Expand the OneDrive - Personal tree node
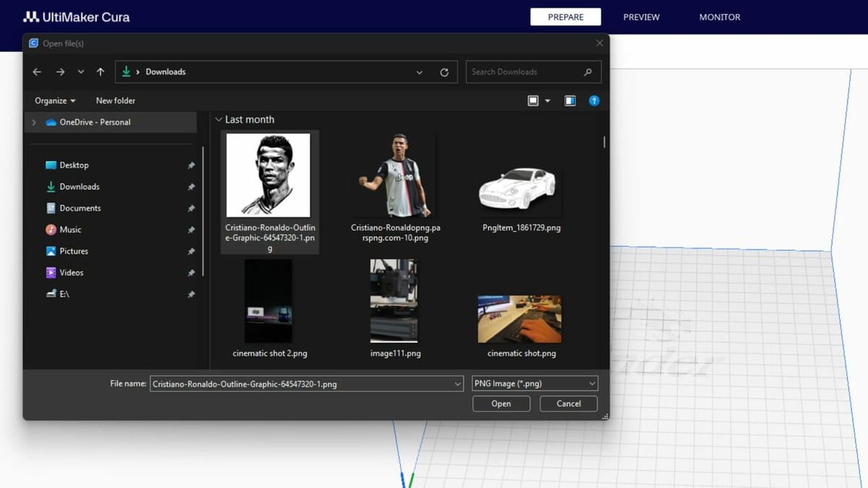Image resolution: width=868 pixels, height=488 pixels. [x=33, y=122]
